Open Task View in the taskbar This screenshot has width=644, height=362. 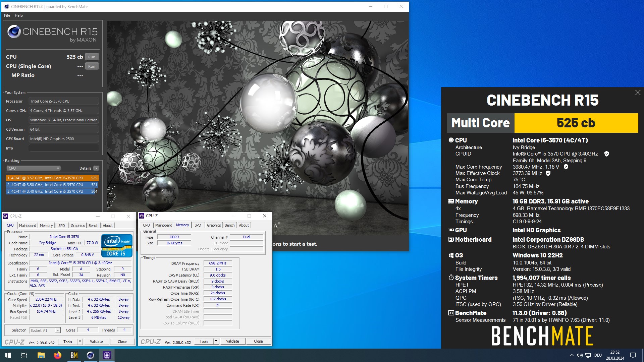24,355
